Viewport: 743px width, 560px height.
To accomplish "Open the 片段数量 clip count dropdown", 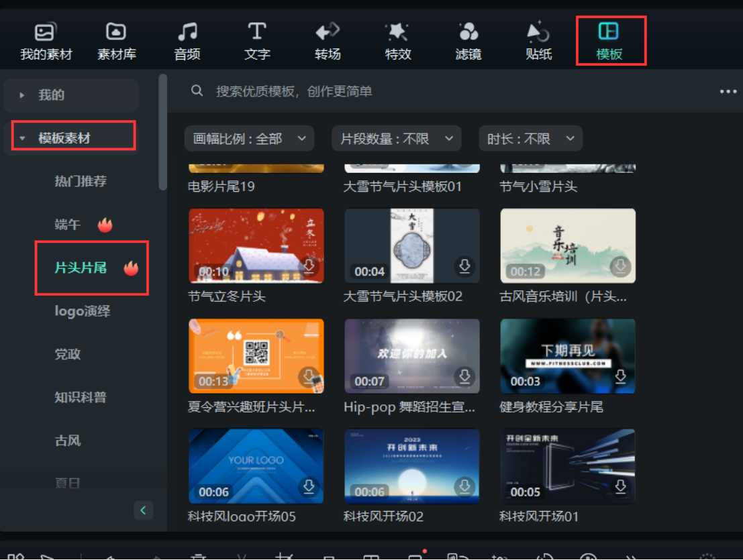I will 396,138.
